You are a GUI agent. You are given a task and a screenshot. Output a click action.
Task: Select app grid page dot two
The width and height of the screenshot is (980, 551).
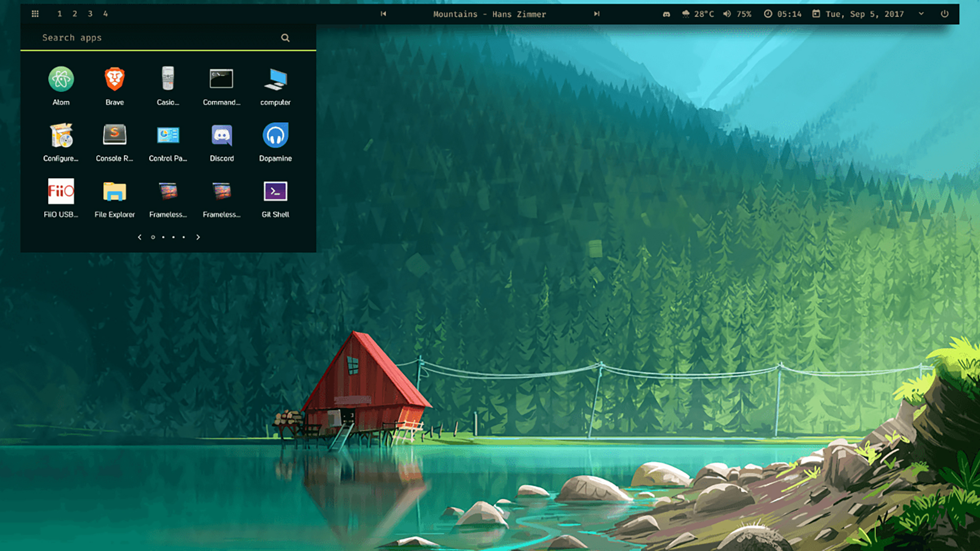pos(163,237)
